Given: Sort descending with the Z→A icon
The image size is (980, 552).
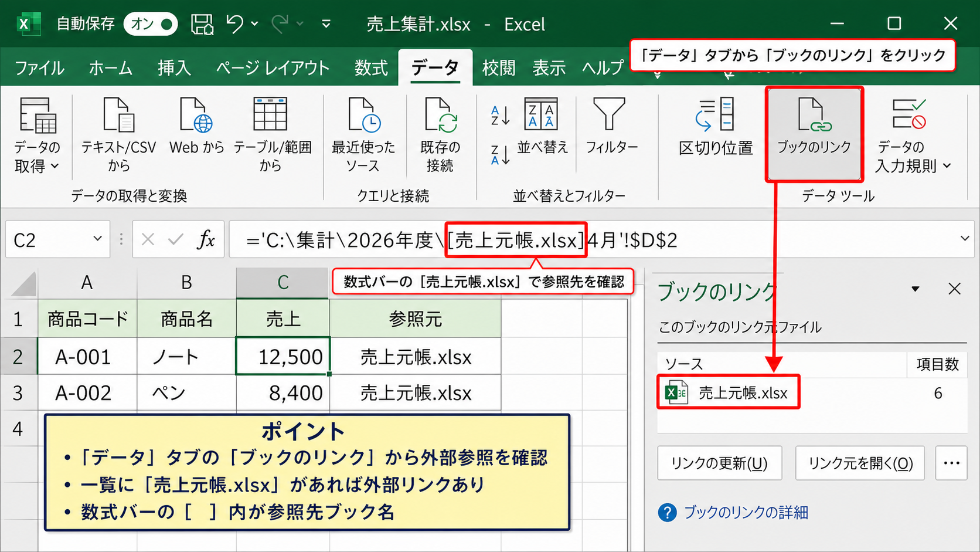Looking at the screenshot, I should click(500, 155).
